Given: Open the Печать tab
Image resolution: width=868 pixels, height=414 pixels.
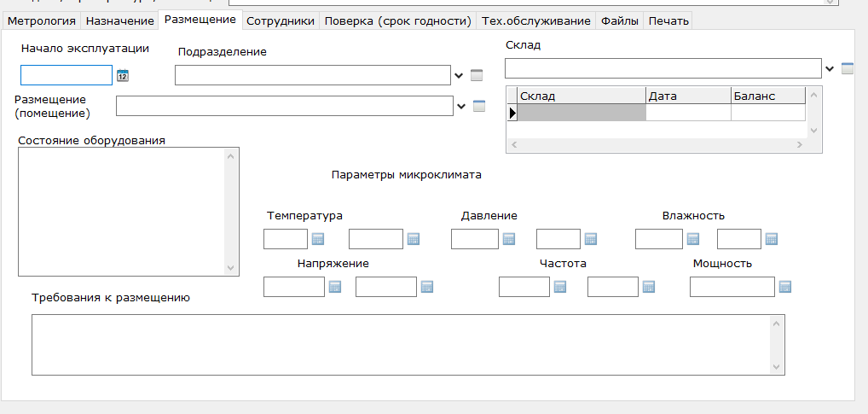Looking at the screenshot, I should pyautogui.click(x=668, y=21).
